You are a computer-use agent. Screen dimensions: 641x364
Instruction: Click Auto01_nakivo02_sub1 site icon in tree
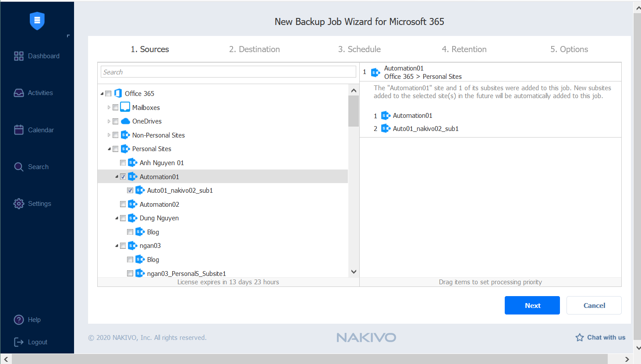(140, 190)
